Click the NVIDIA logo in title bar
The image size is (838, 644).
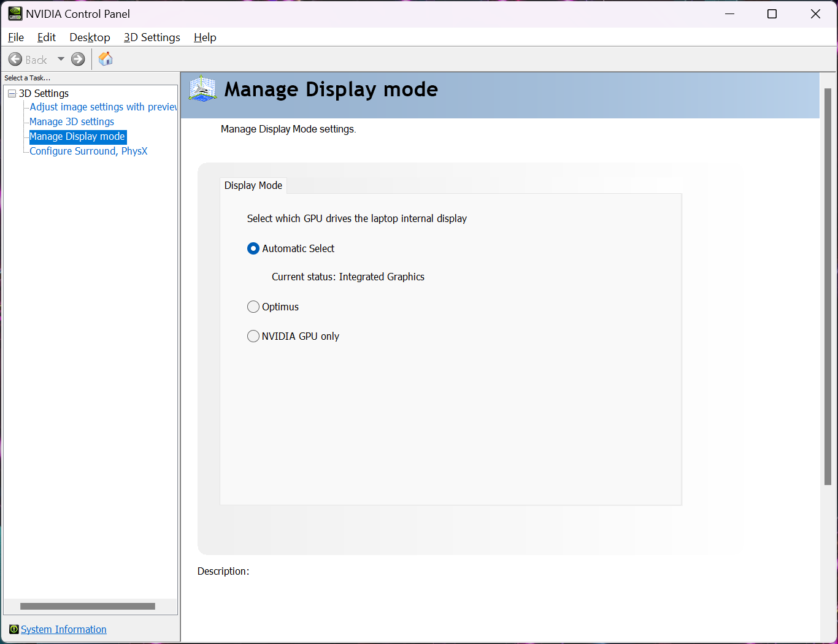coord(15,13)
